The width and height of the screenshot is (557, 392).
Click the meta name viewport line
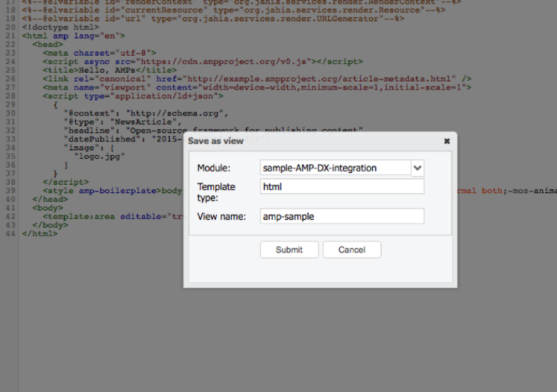click(x=257, y=88)
